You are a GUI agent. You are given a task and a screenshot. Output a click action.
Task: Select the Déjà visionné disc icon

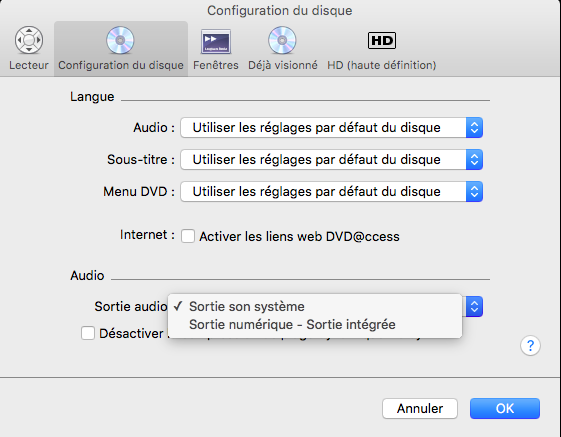pos(282,40)
